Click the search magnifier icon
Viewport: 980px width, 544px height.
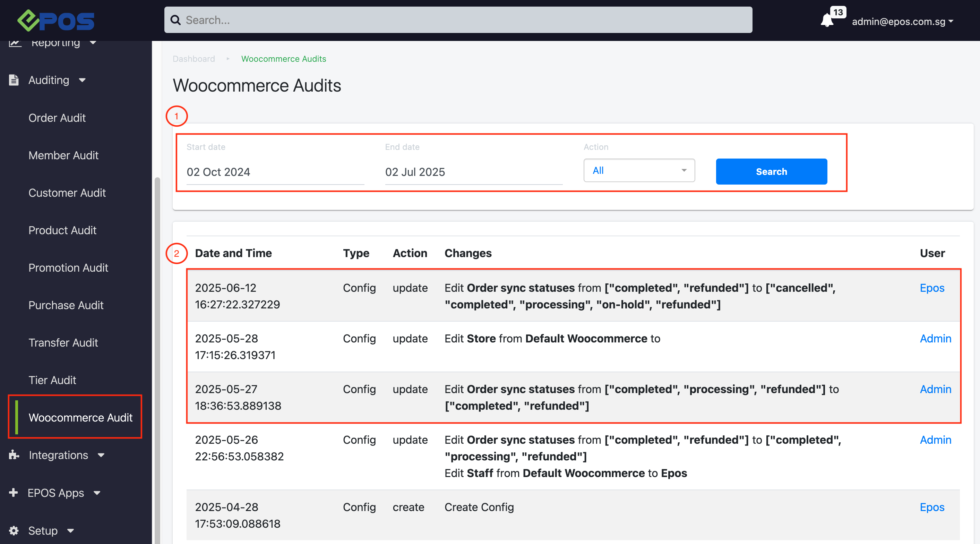pyautogui.click(x=175, y=20)
